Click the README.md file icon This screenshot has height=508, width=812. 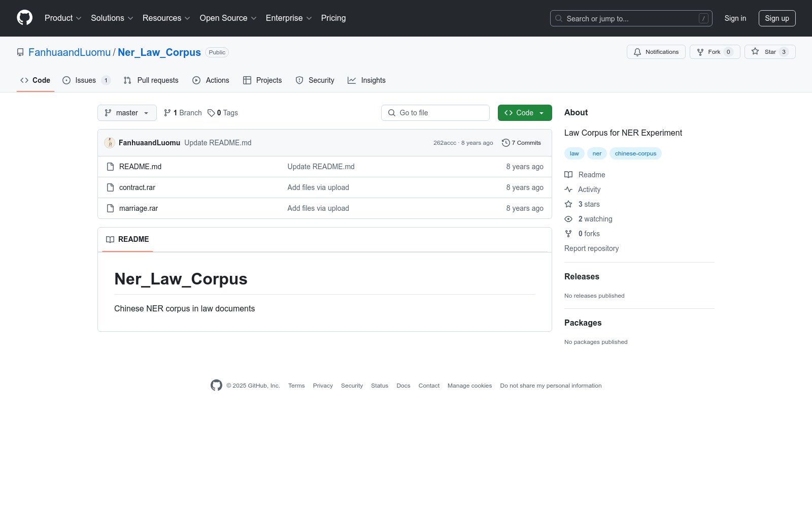(110, 167)
